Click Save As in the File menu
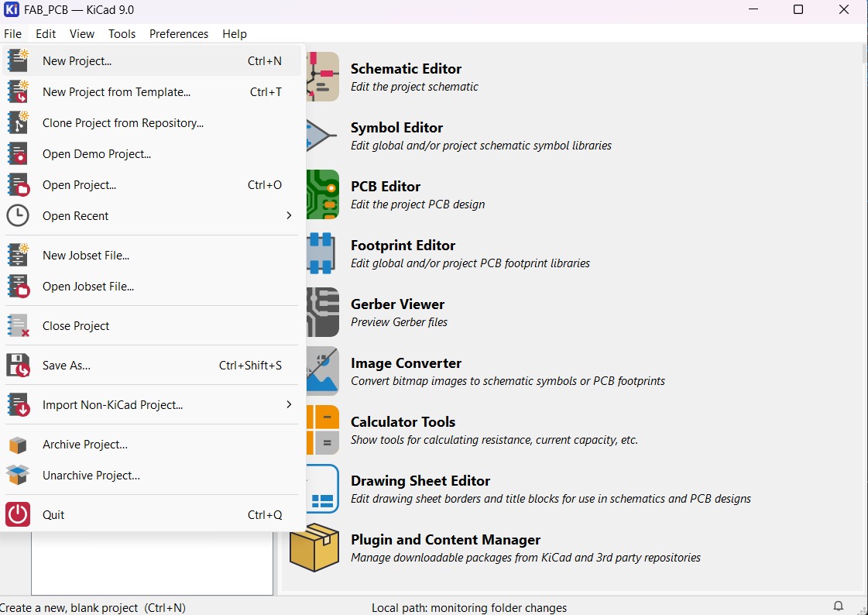The width and height of the screenshot is (868, 615). (67, 366)
